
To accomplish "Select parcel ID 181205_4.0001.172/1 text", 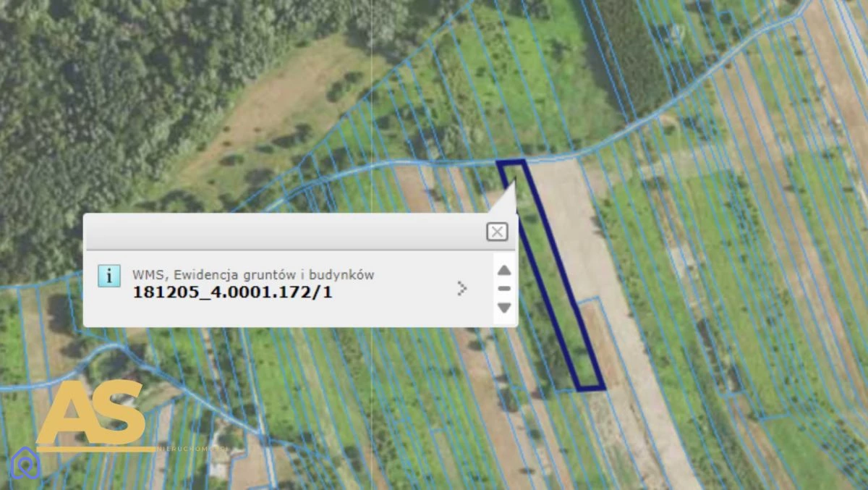I will pos(232,293).
